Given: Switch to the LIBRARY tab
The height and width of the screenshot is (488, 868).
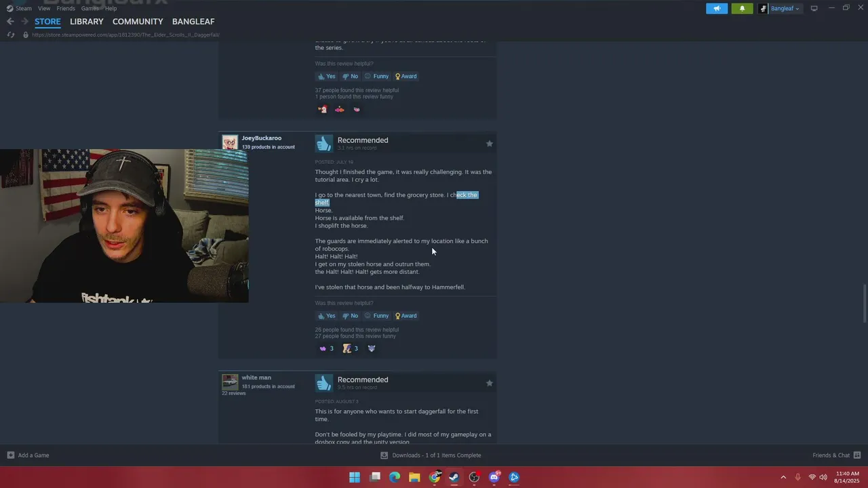Looking at the screenshot, I should pos(87,22).
